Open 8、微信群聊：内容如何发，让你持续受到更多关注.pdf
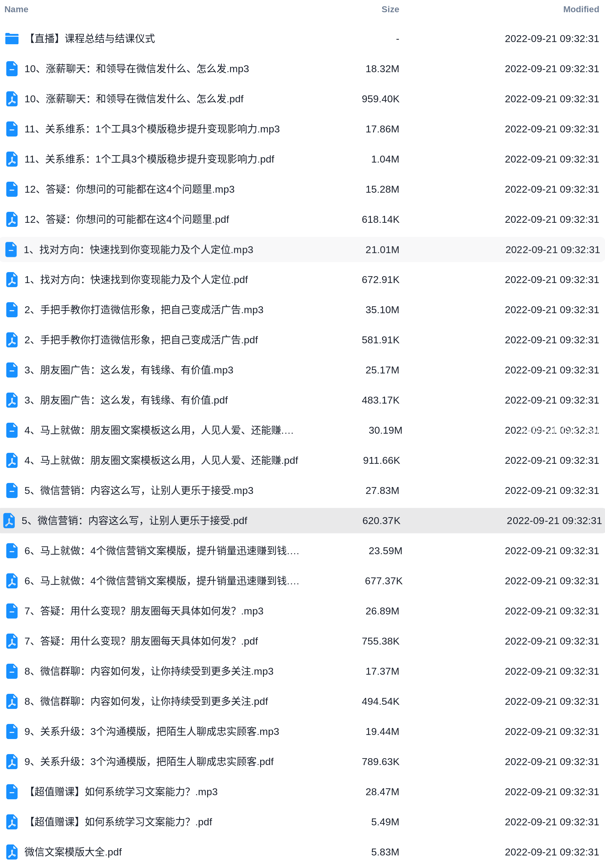 click(x=146, y=701)
